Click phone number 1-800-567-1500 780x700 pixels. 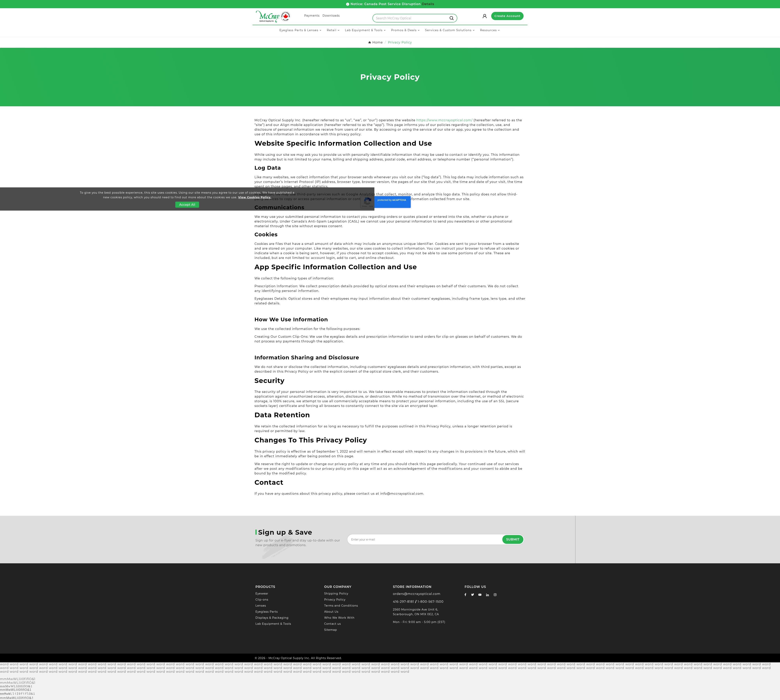click(x=430, y=602)
